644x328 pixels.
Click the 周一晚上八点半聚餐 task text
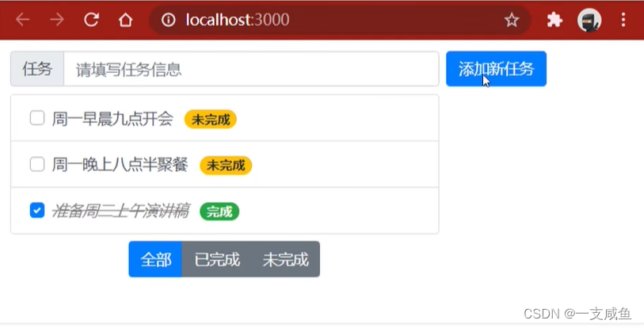[120, 165]
